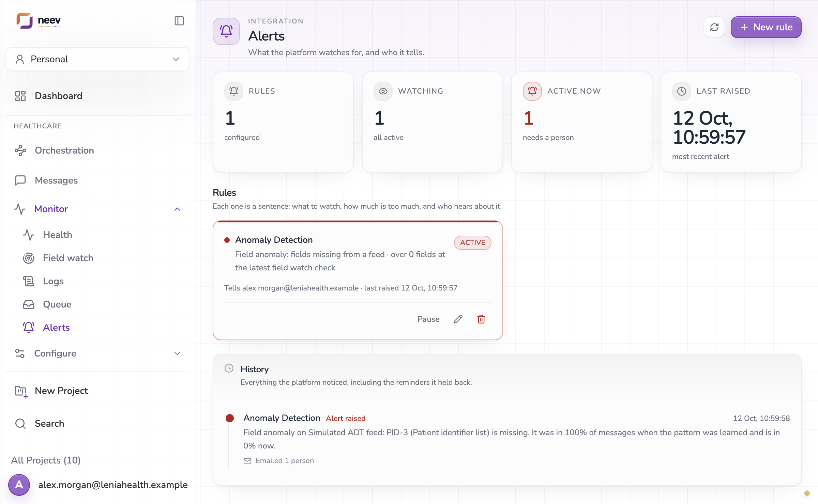Expand the Configure menu chevron
This screenshot has height=504, width=818.
tap(177, 353)
